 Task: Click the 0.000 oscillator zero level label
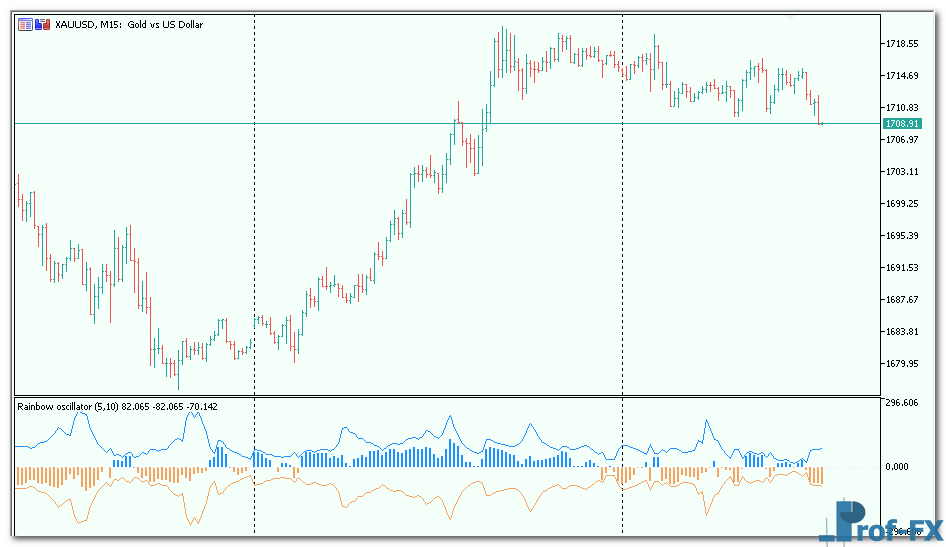click(896, 467)
